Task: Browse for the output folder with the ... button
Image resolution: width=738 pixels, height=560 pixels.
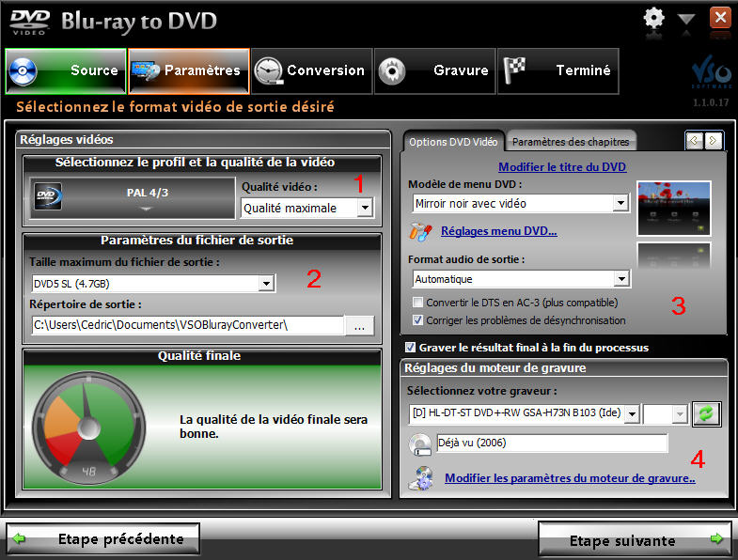Action: point(359,325)
